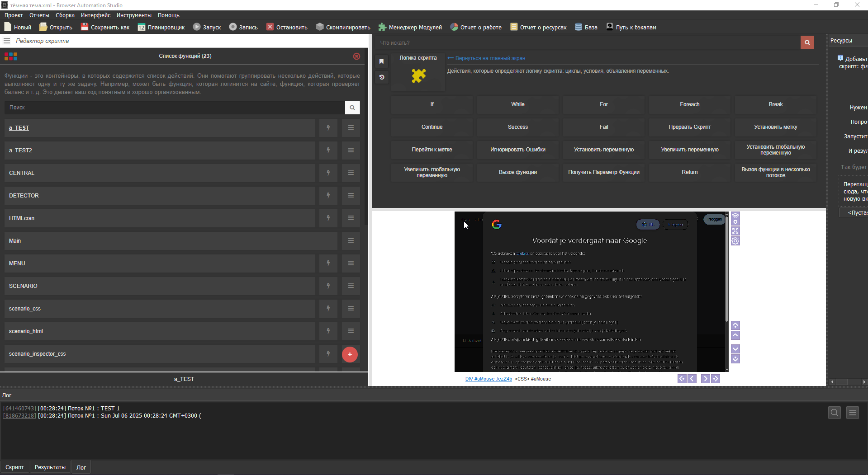Click the Поиск function search field
The image size is (868, 475).
175,108
